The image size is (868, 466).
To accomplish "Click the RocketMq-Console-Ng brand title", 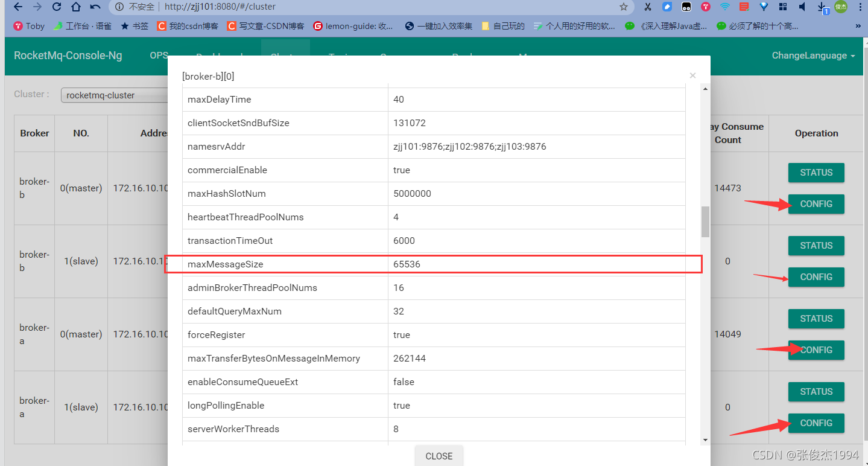I will [68, 56].
